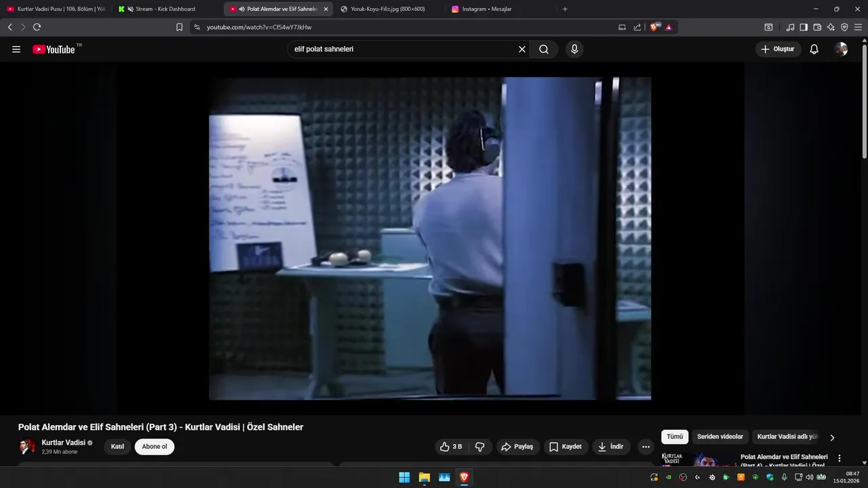Open Windows Start menu

pyautogui.click(x=404, y=477)
